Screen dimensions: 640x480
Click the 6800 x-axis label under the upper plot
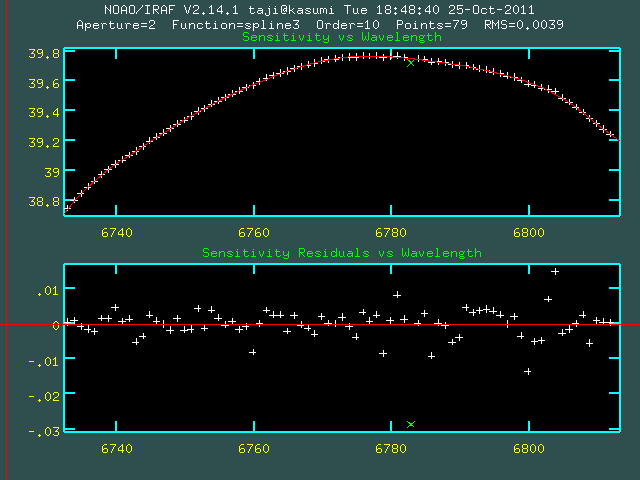tap(528, 233)
